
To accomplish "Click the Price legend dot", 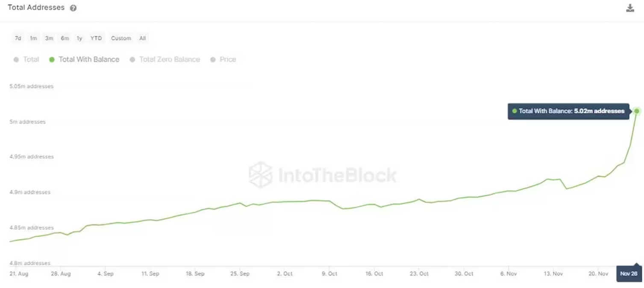I will (213, 59).
